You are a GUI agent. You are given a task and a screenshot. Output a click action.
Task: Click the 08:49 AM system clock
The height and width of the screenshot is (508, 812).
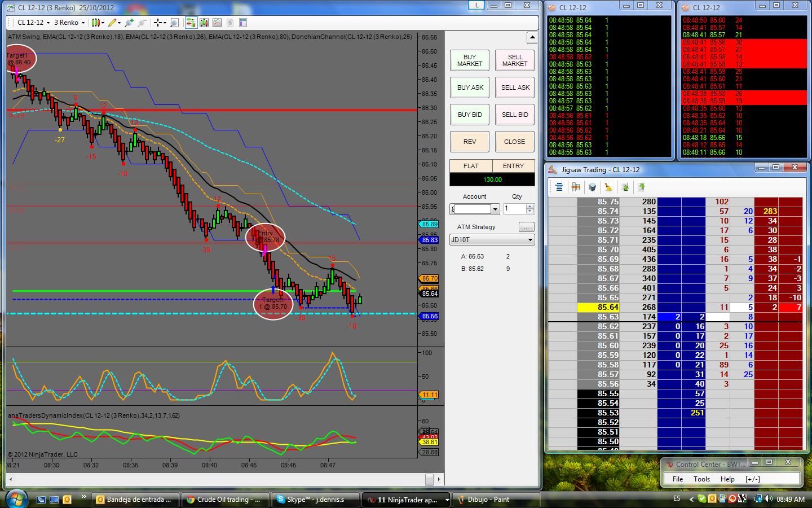pos(791,499)
